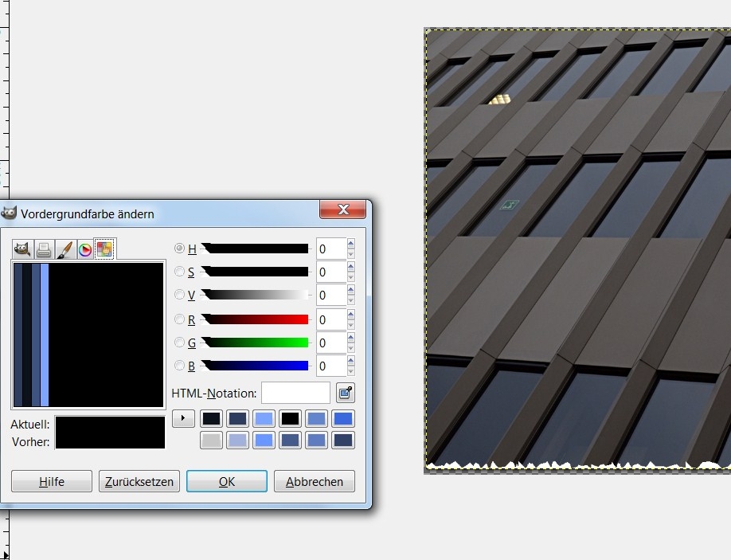The width and height of the screenshot is (731, 560).
Task: Pick the pale lavender-blue bottom swatch
Action: [237, 441]
